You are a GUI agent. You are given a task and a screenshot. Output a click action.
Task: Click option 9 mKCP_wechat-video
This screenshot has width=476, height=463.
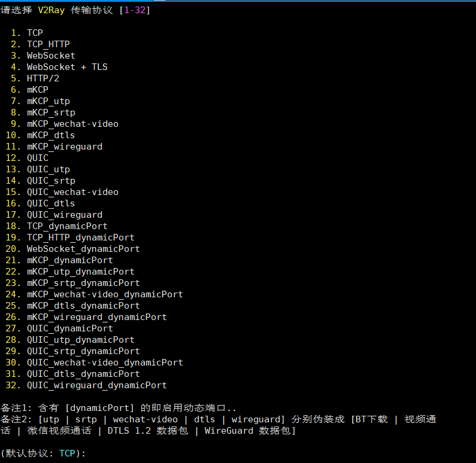[72, 124]
